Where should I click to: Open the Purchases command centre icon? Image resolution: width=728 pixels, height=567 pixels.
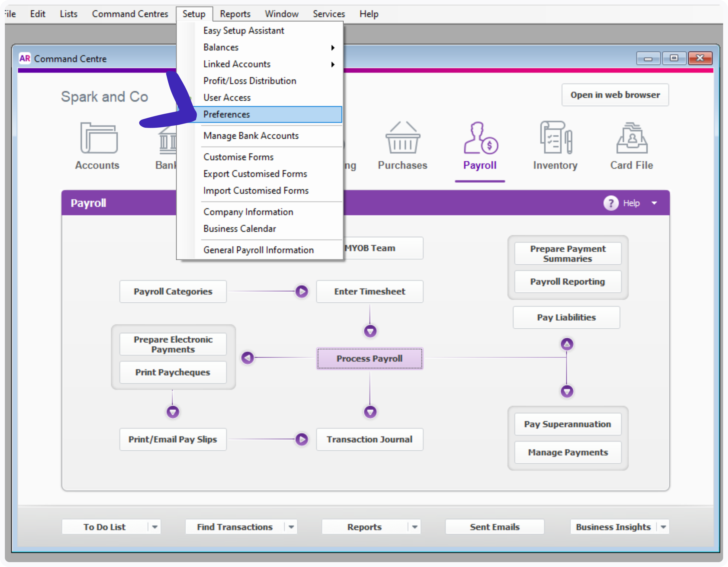pyautogui.click(x=402, y=147)
